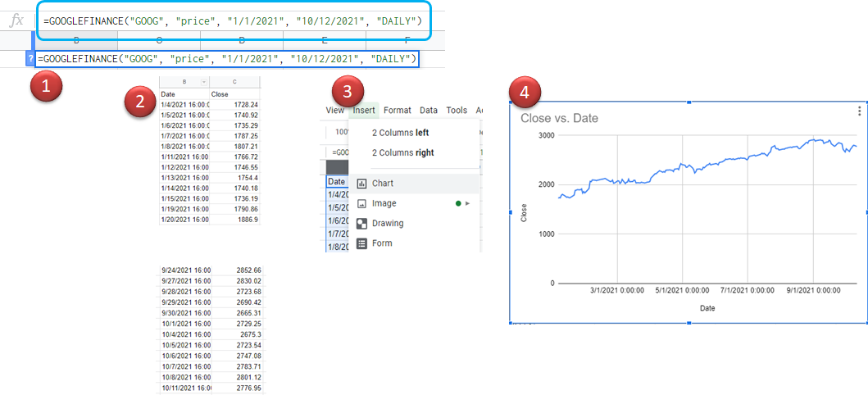Click the 2801.12 close value

click(x=248, y=377)
